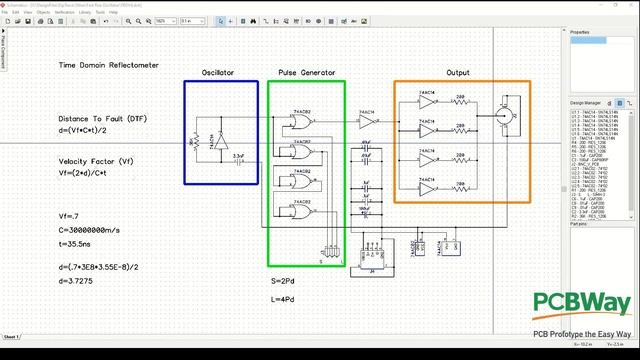Zoom out with the magnifier minus icon

(x=138, y=21)
